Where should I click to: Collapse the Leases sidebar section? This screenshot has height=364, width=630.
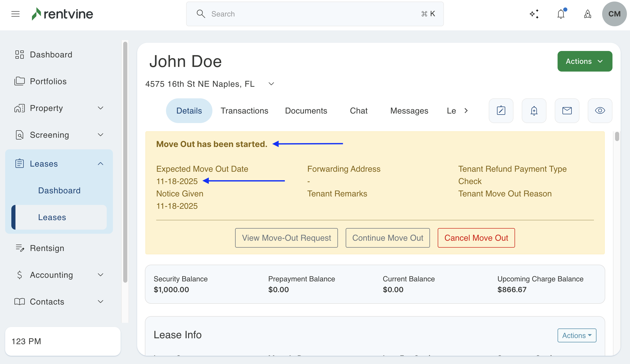coord(101,164)
